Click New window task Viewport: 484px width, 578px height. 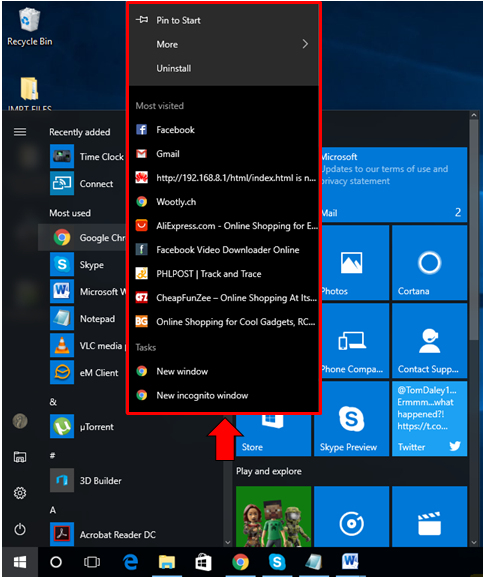[x=223, y=371]
